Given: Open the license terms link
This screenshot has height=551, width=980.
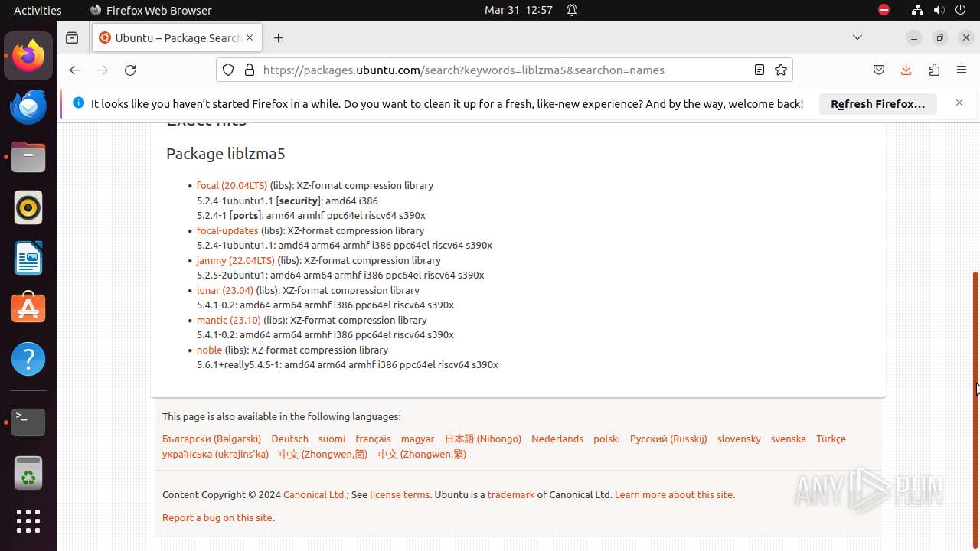Looking at the screenshot, I should click(x=400, y=494).
